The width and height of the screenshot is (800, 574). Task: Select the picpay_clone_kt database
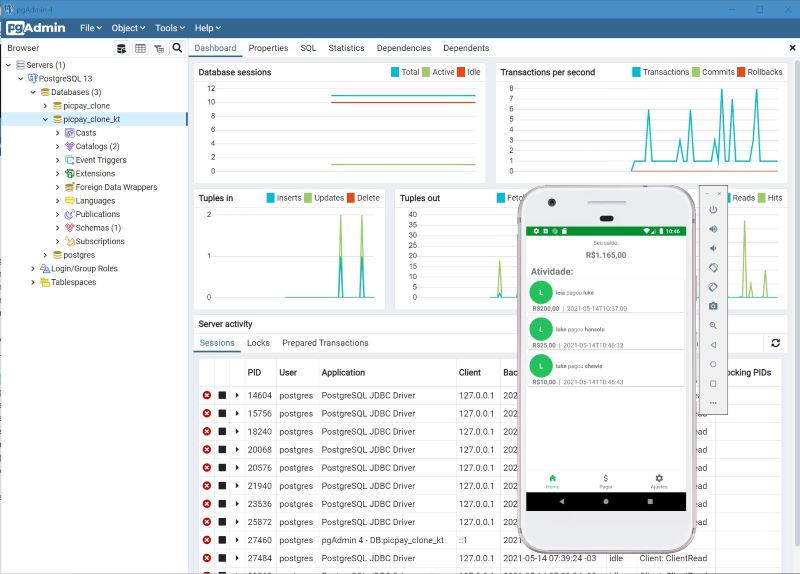click(x=92, y=119)
